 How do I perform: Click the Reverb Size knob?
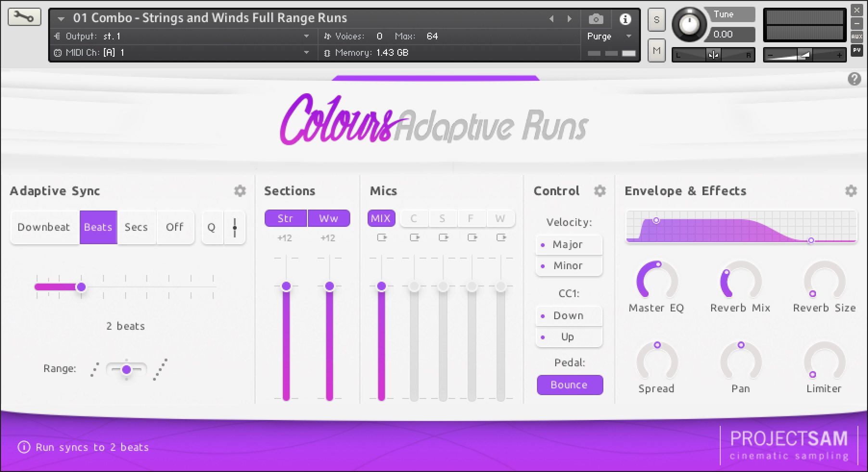pyautogui.click(x=825, y=280)
